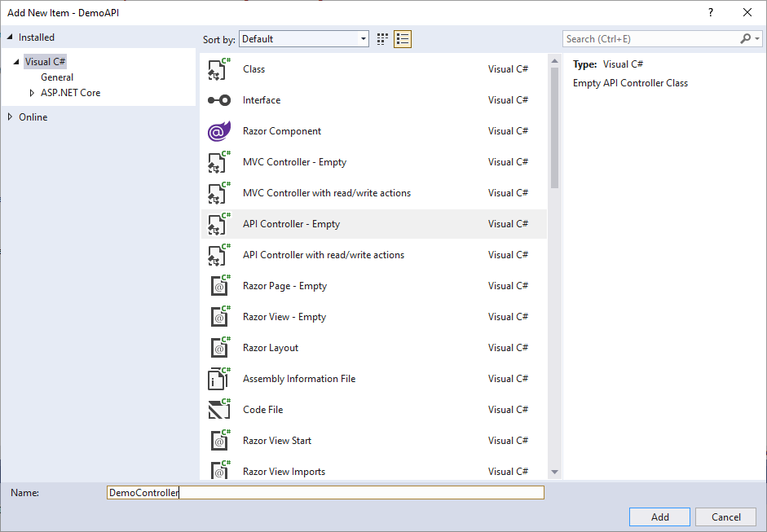The height and width of the screenshot is (532, 767).
Task: Open the Sort by dropdown
Action: (304, 39)
